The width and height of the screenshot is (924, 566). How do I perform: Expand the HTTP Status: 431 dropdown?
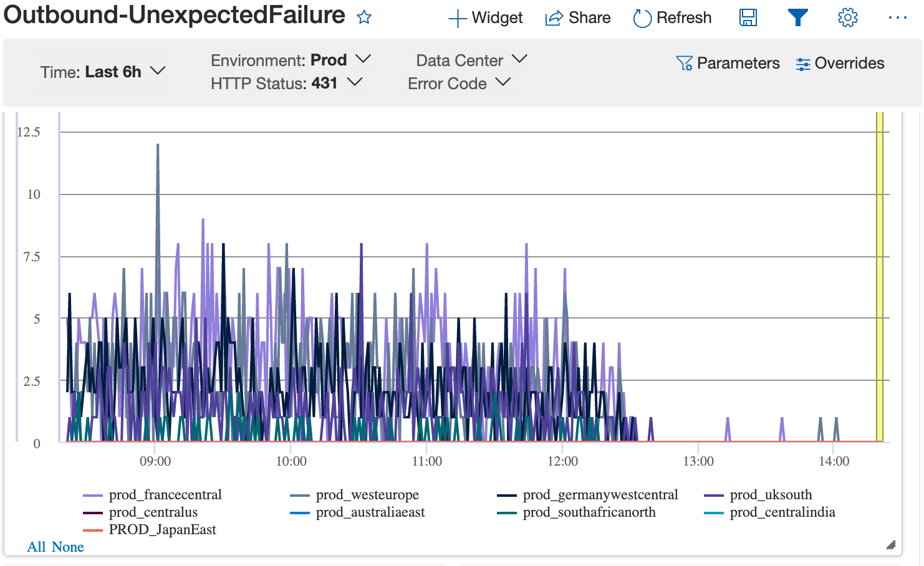point(286,83)
